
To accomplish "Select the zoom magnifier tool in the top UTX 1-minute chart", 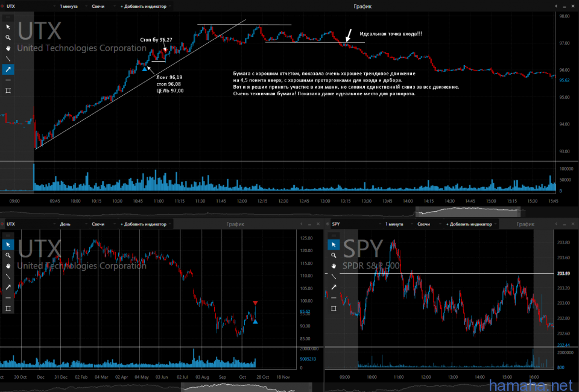I will (8, 37).
